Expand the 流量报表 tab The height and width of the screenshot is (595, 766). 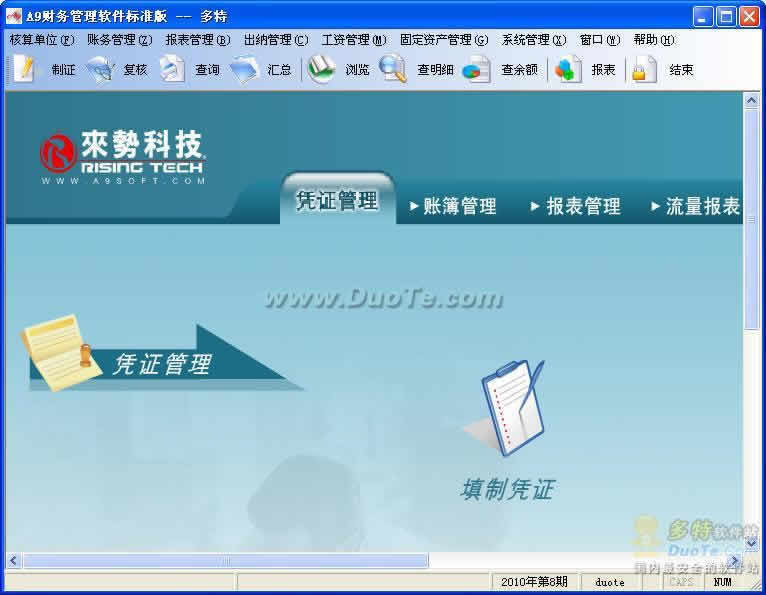696,207
